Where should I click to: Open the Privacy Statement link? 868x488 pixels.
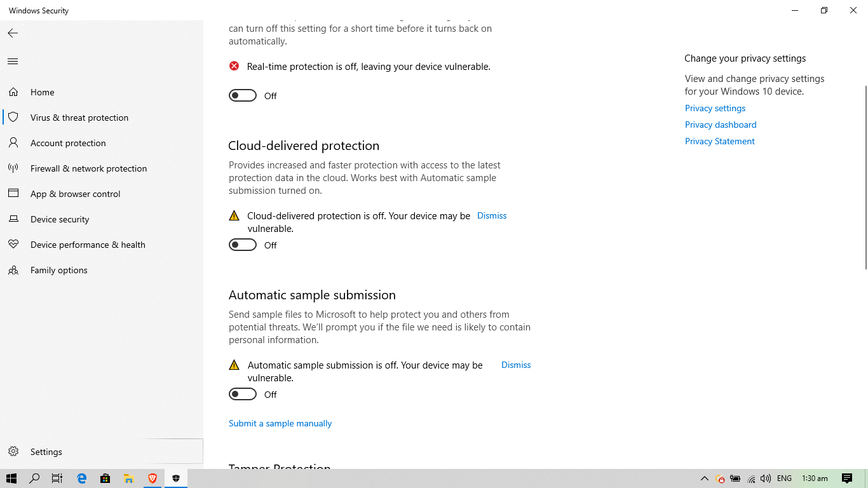point(720,141)
